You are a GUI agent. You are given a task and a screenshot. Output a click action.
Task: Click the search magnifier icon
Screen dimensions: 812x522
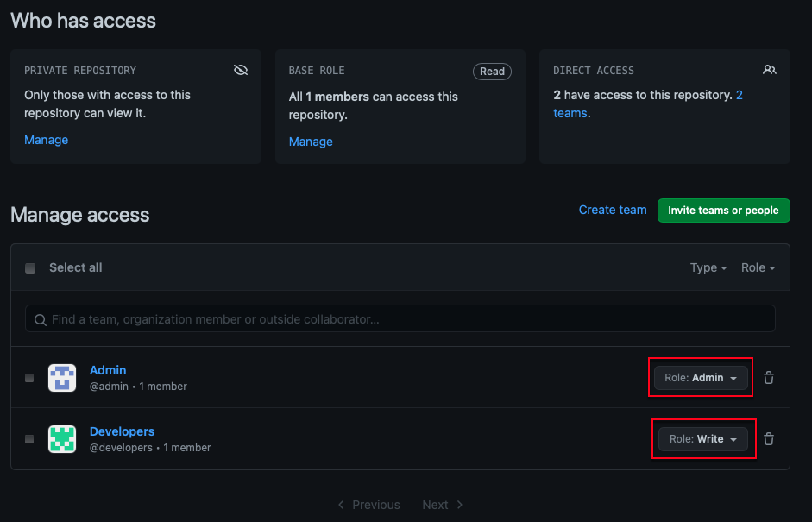pyautogui.click(x=40, y=319)
